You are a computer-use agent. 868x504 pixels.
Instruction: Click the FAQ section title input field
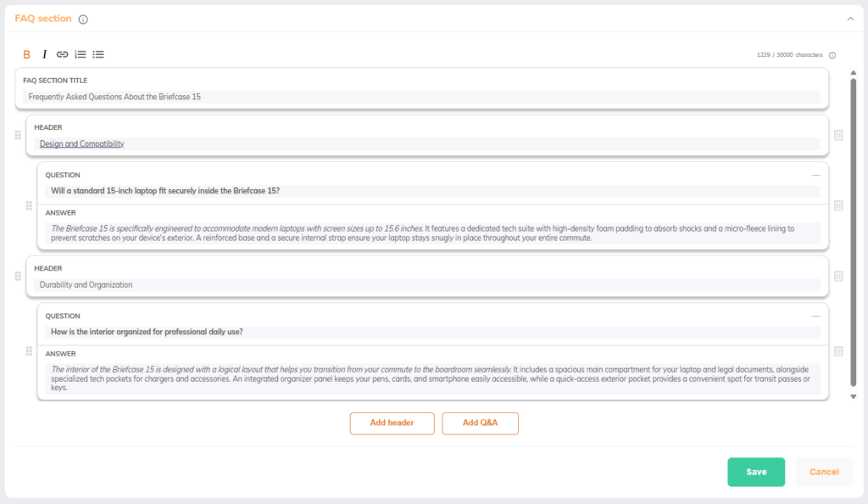(x=421, y=97)
